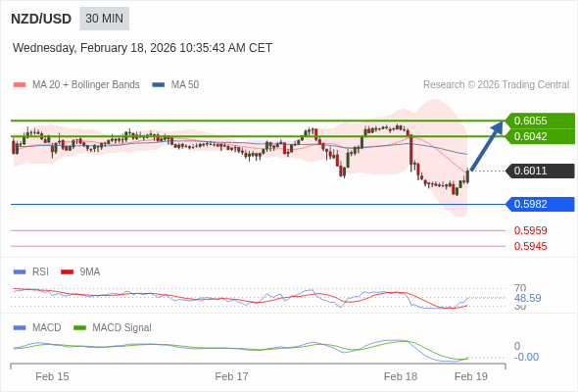
Task: Click the blue RSI legend swatch
Action: (x=20, y=272)
